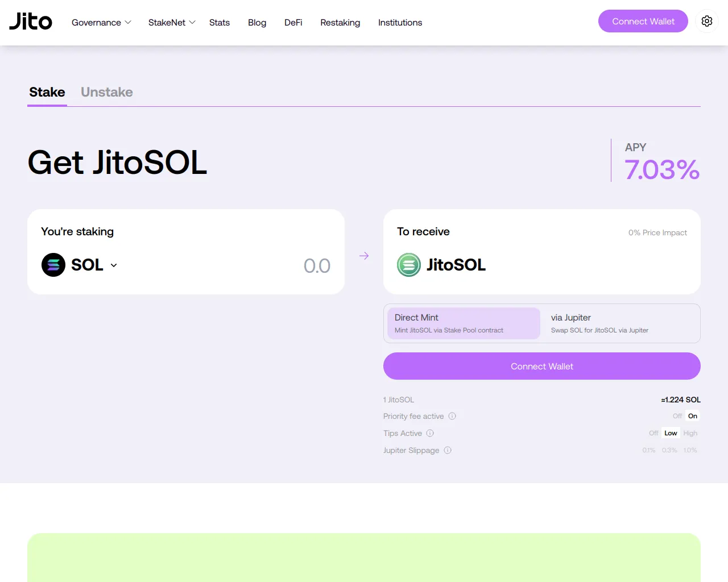Open the Blog page

click(x=257, y=22)
